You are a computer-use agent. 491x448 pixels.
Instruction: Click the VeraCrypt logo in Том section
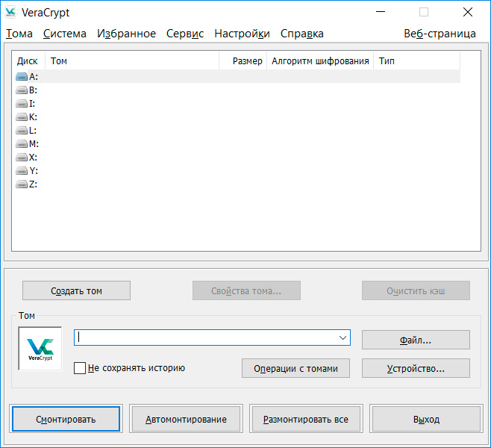40,348
